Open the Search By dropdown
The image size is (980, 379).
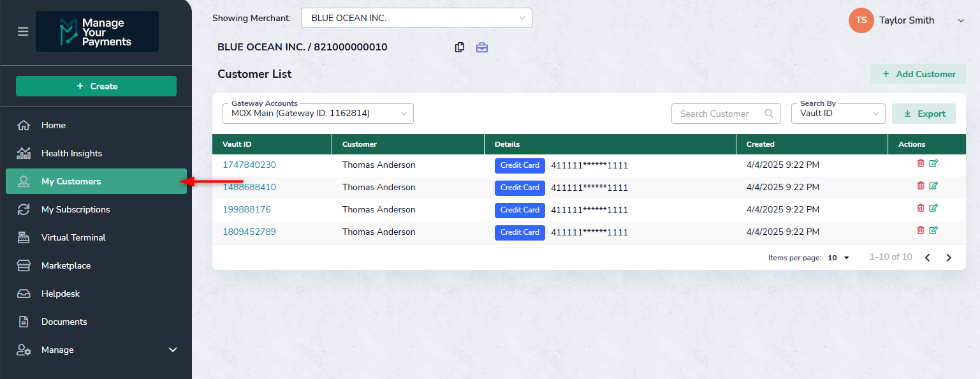pyautogui.click(x=838, y=114)
